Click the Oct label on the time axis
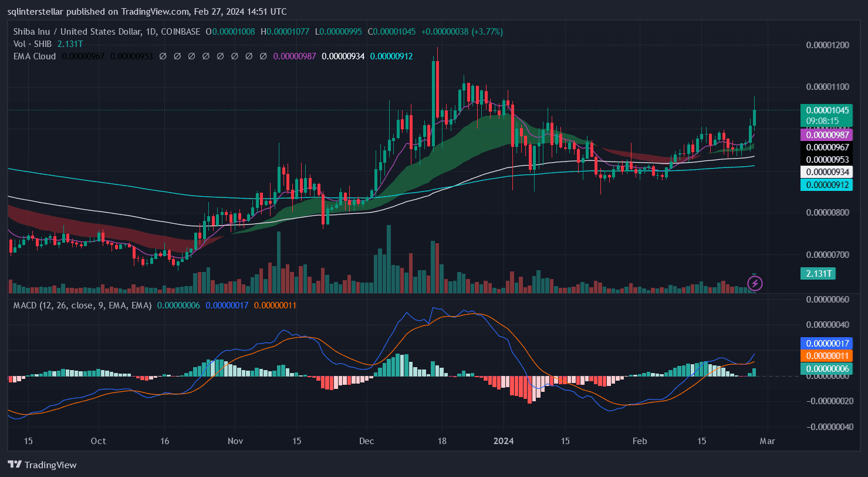This screenshot has width=868, height=477. point(98,441)
